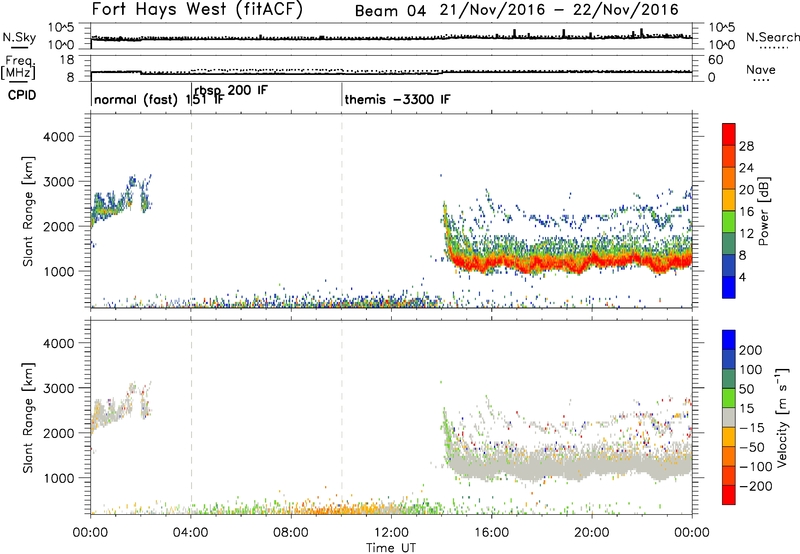Click the blue top segment of velocity colorbar

pos(729,340)
